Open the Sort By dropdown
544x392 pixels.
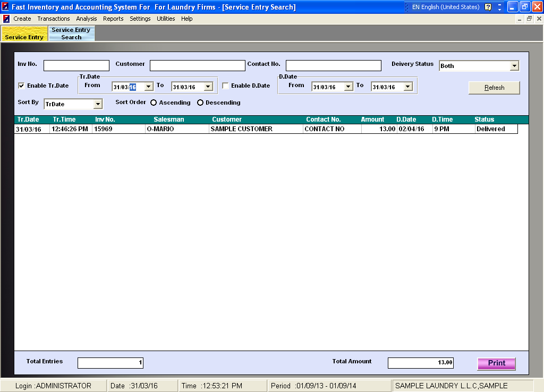tap(98, 104)
